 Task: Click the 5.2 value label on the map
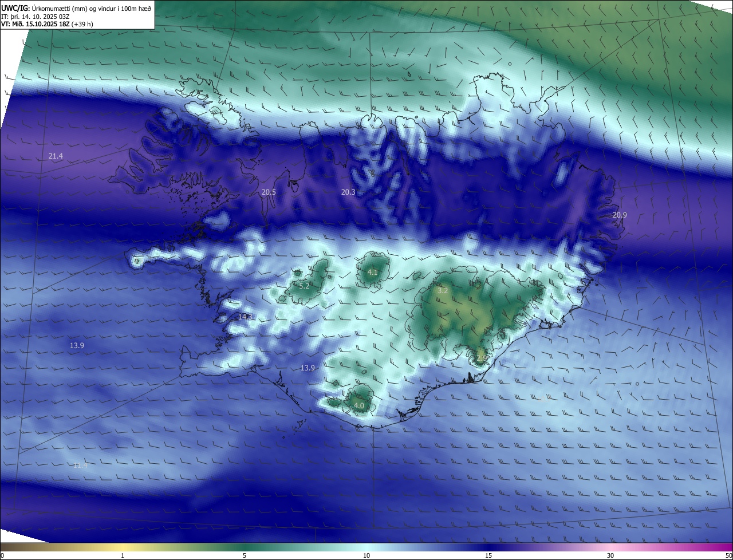point(304,285)
